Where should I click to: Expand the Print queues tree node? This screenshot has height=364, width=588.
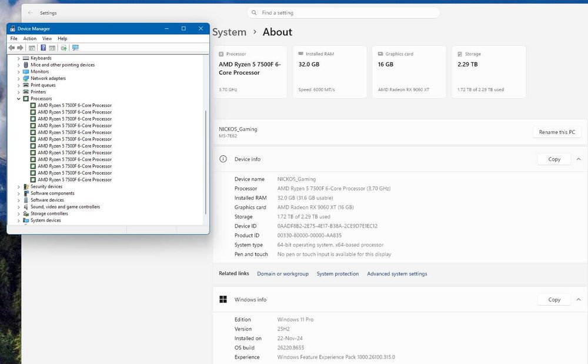18,85
